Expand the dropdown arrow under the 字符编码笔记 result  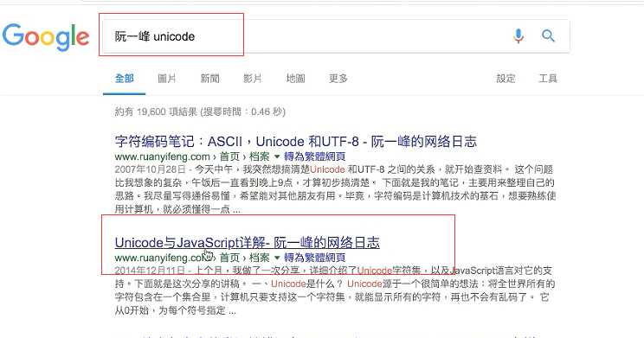pyautogui.click(x=277, y=156)
